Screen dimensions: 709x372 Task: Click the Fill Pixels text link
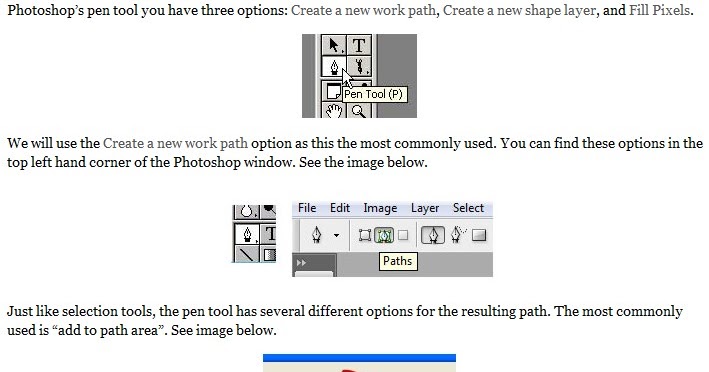pos(660,10)
